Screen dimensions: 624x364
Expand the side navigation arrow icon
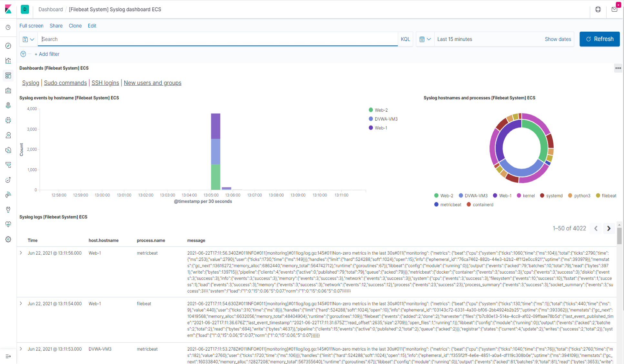[8, 356]
